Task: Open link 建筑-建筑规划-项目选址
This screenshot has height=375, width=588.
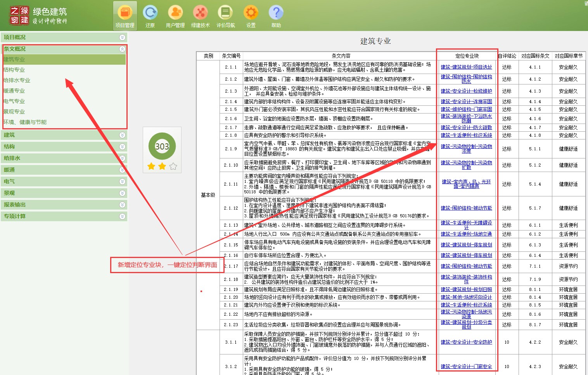Action: pos(466,67)
